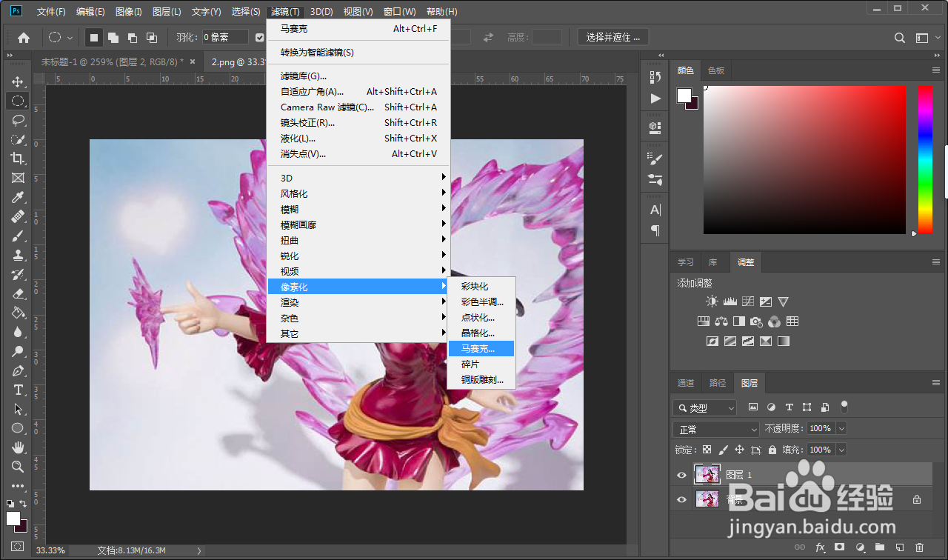Click the hue slider strip
The height and width of the screenshot is (560, 948).
click(925, 159)
